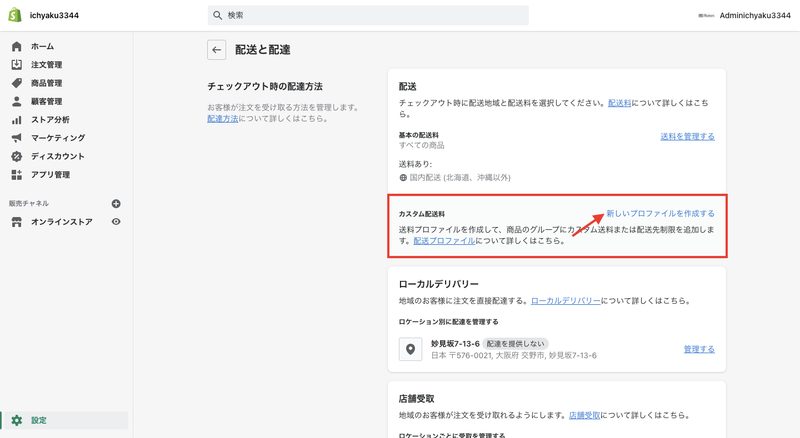This screenshot has height=438, width=800.
Task: Click the 商品管理 tag icon
Action: tap(17, 83)
